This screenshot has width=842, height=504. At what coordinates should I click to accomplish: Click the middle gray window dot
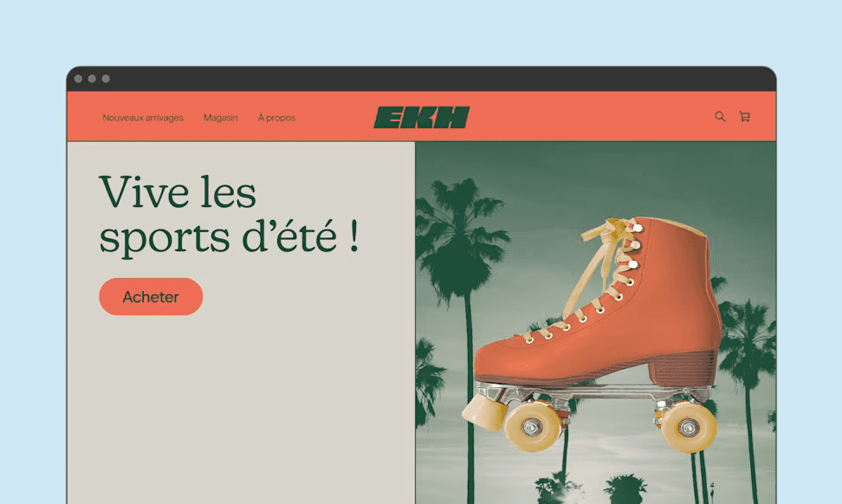[93, 79]
